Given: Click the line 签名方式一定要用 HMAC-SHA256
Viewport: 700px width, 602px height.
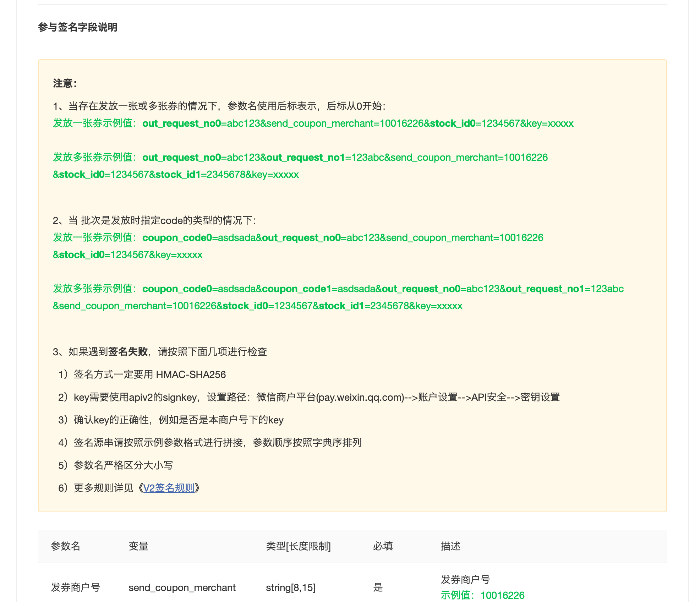Looking at the screenshot, I should (x=142, y=374).
